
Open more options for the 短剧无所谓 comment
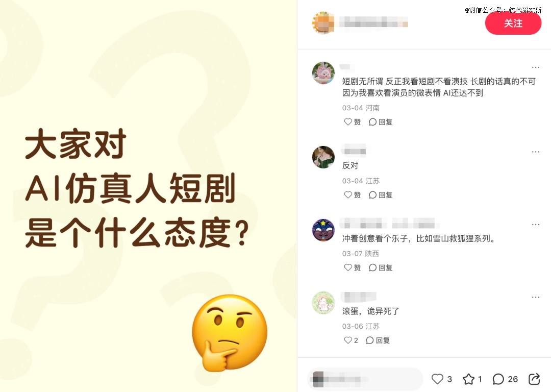pyautogui.click(x=536, y=67)
